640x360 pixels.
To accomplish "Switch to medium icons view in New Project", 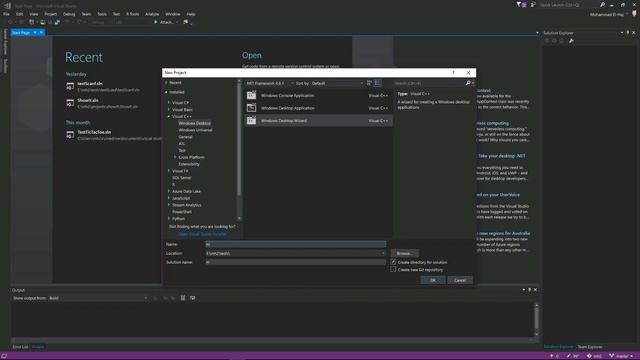I will point(378,83).
